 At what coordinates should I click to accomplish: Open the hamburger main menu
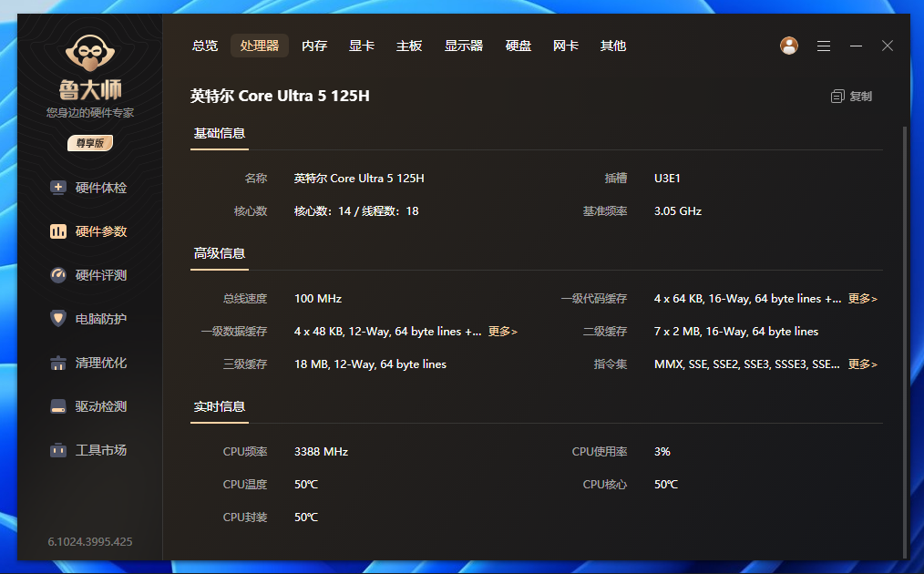click(824, 46)
